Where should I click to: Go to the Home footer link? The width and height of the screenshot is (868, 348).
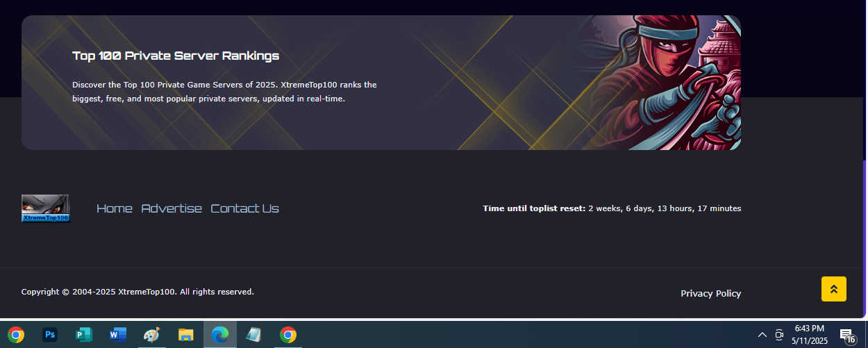115,208
